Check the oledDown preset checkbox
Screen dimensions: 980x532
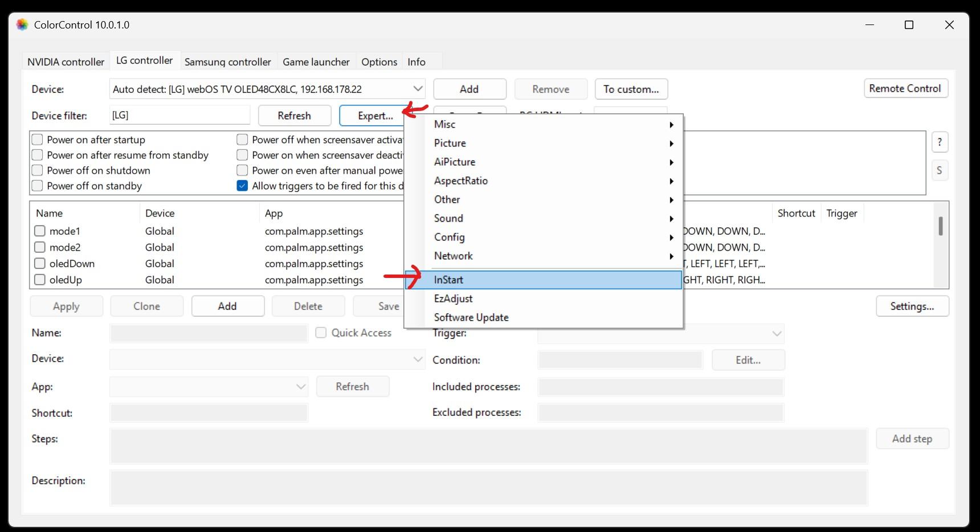click(40, 264)
